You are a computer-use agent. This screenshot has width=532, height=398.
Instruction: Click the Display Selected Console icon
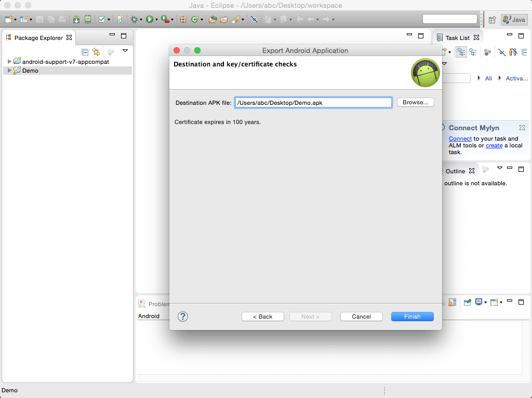point(478,302)
